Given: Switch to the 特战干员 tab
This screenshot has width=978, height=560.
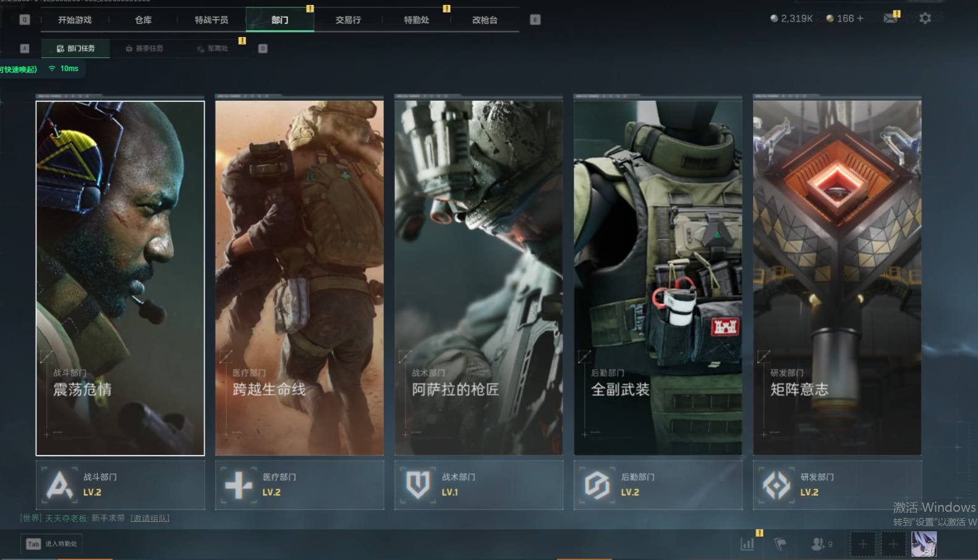Looking at the screenshot, I should (x=211, y=20).
